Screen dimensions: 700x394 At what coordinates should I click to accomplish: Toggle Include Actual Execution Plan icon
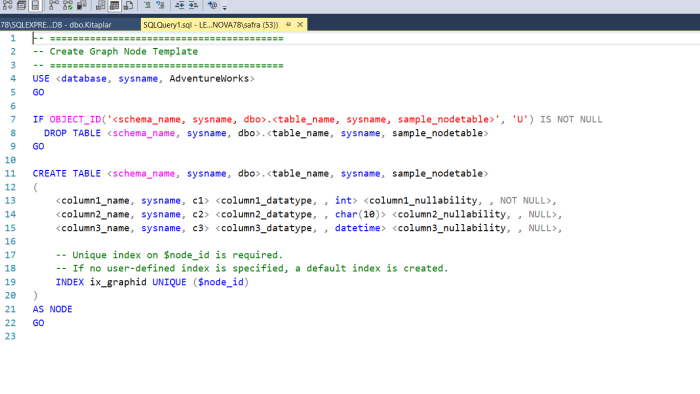[54, 5]
